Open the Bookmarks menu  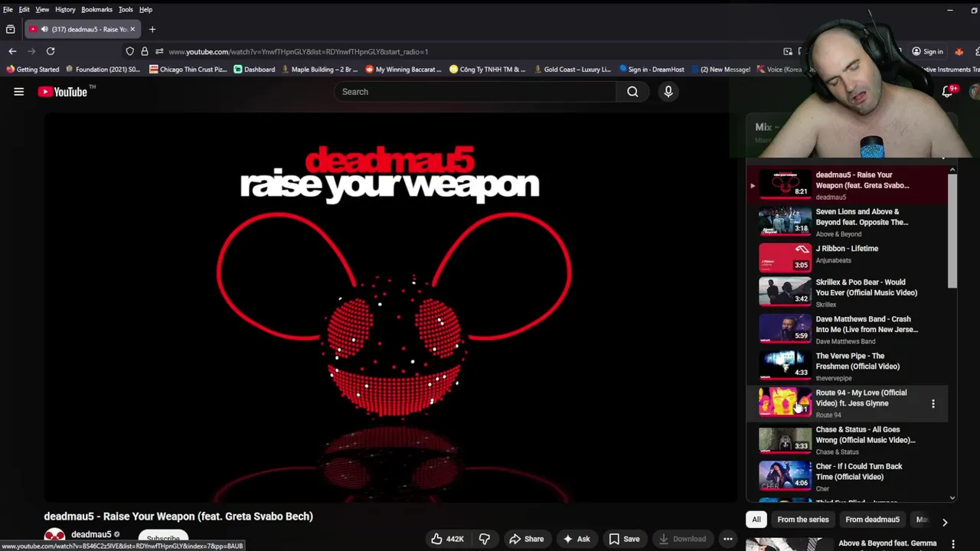tap(96, 9)
